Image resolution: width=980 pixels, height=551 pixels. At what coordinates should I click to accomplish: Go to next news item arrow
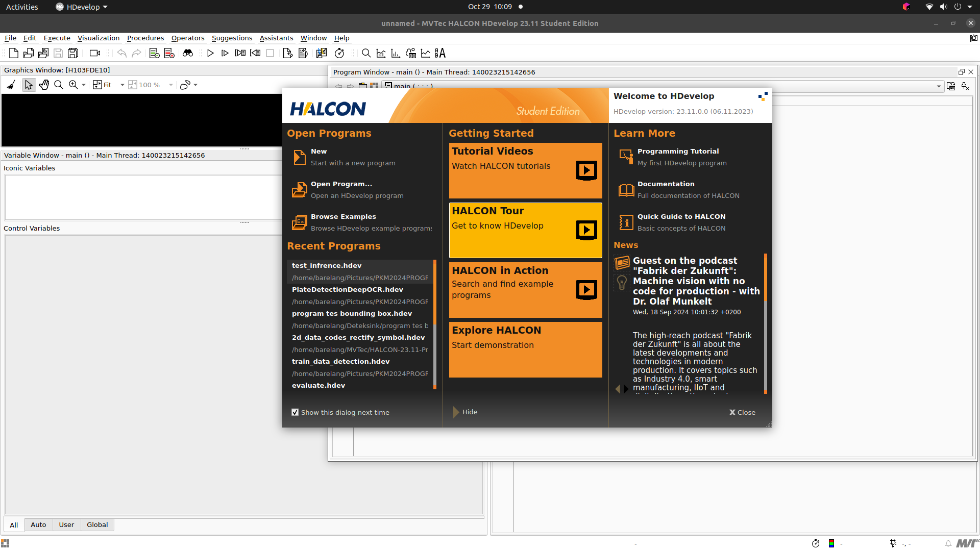coord(626,389)
